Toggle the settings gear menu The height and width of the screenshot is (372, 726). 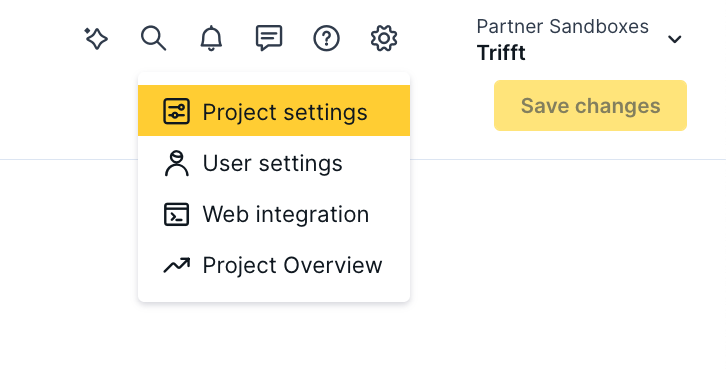[384, 38]
